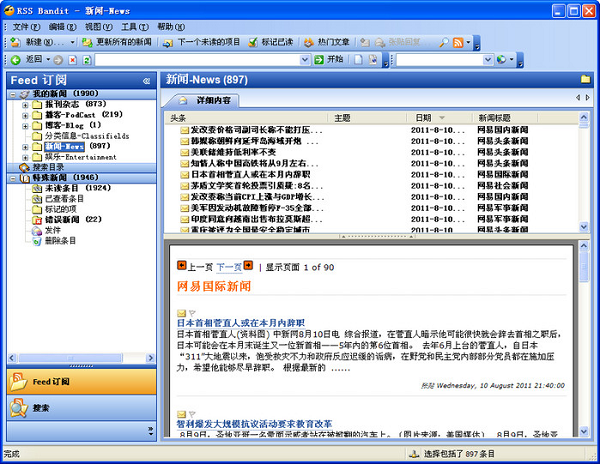Screen dimensions: 600x464
Task: Click the new blank page icon
Action: (358, 60)
